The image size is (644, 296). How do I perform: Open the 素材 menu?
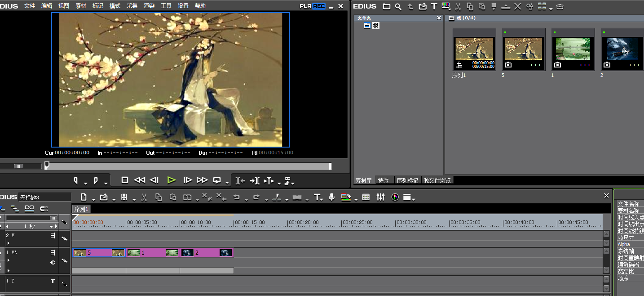click(81, 6)
